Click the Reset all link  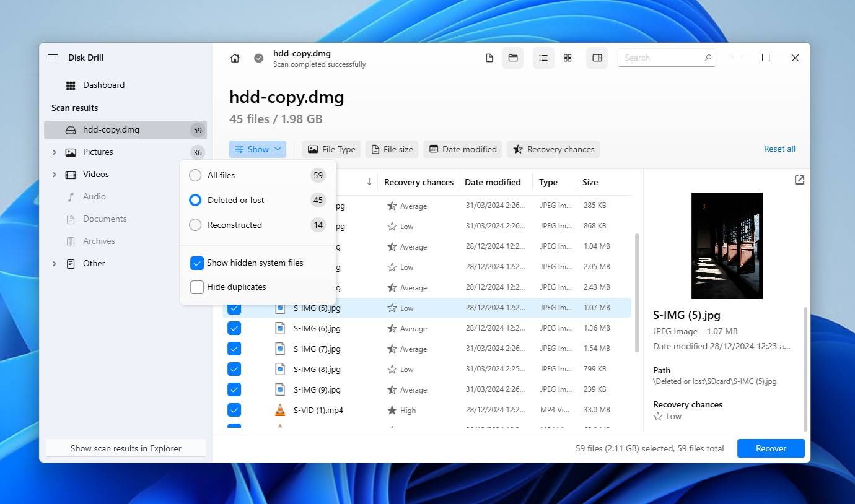click(x=779, y=149)
